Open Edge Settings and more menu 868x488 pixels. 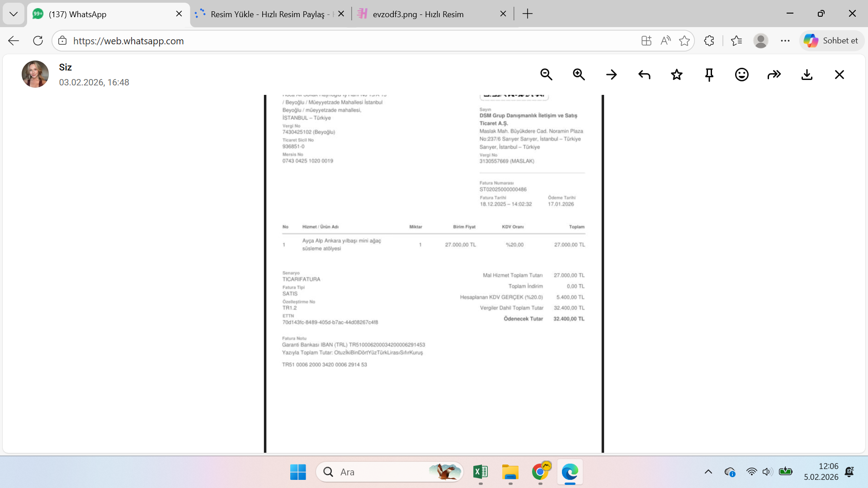[785, 41]
